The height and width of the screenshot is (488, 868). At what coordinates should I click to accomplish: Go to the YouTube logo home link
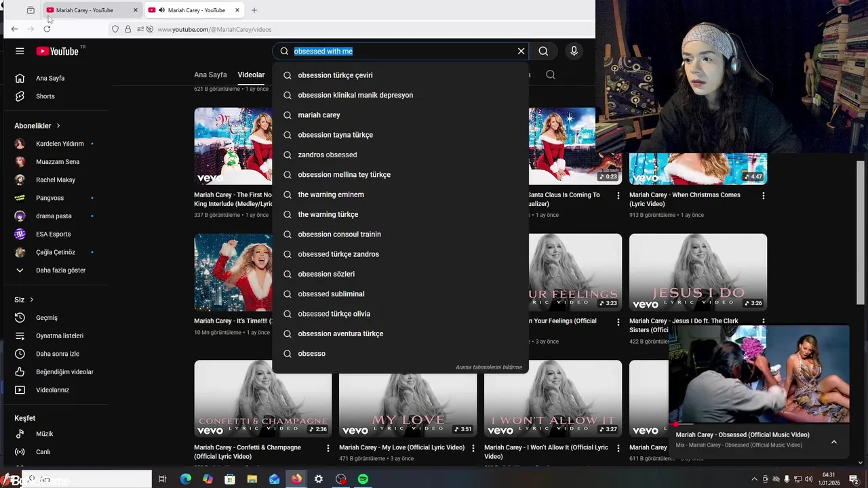pyautogui.click(x=58, y=51)
